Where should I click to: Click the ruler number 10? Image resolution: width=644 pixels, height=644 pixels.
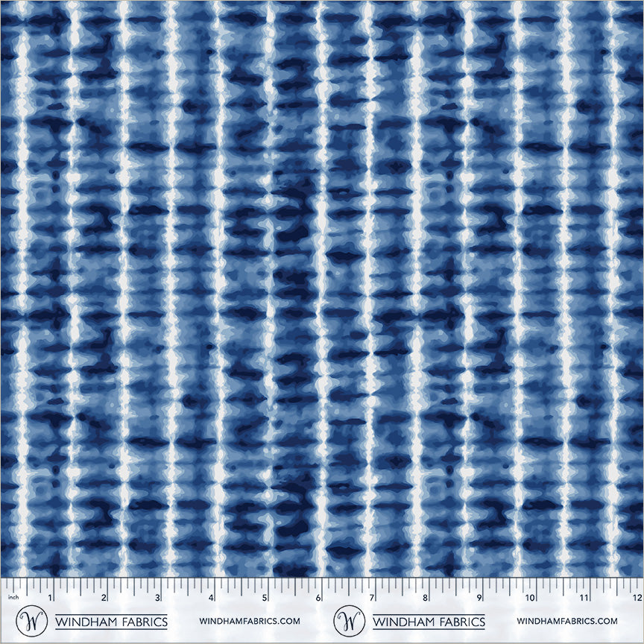[530, 598]
